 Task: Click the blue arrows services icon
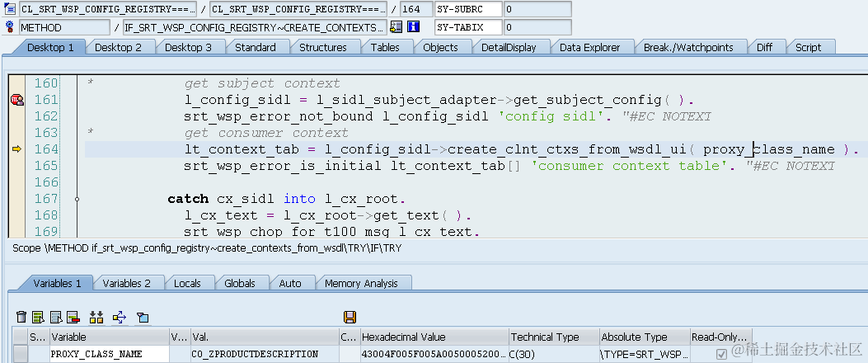click(x=119, y=317)
